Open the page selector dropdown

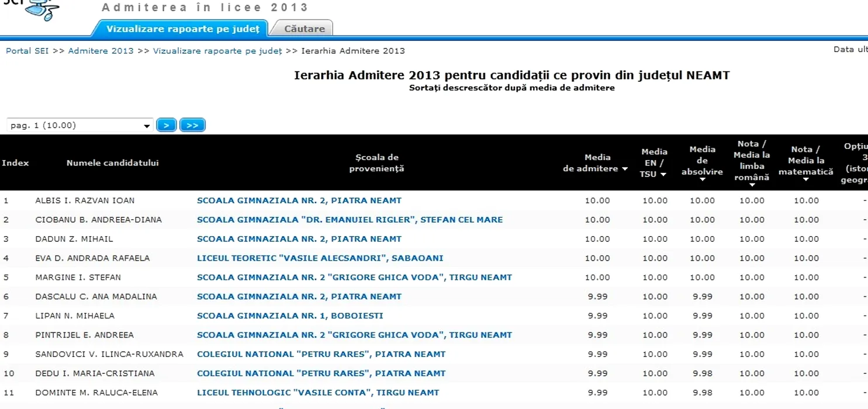147,126
